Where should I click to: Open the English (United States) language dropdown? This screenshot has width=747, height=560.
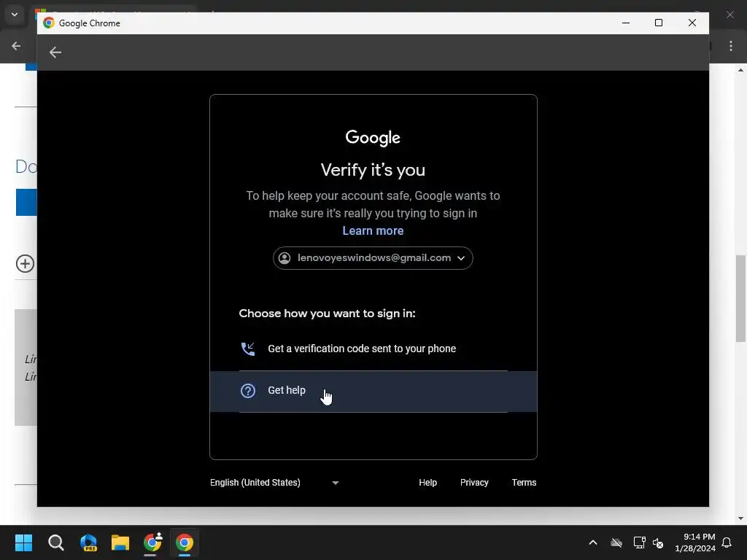274,483
